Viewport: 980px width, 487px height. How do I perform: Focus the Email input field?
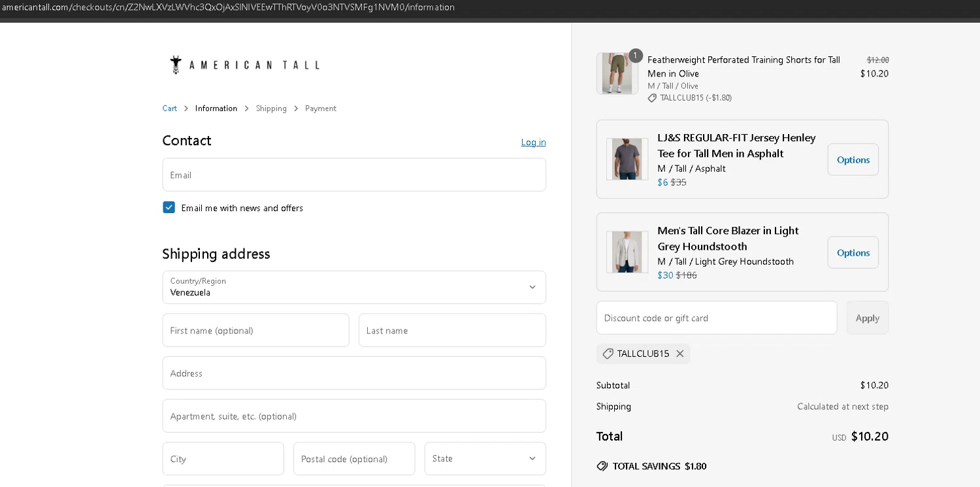354,175
